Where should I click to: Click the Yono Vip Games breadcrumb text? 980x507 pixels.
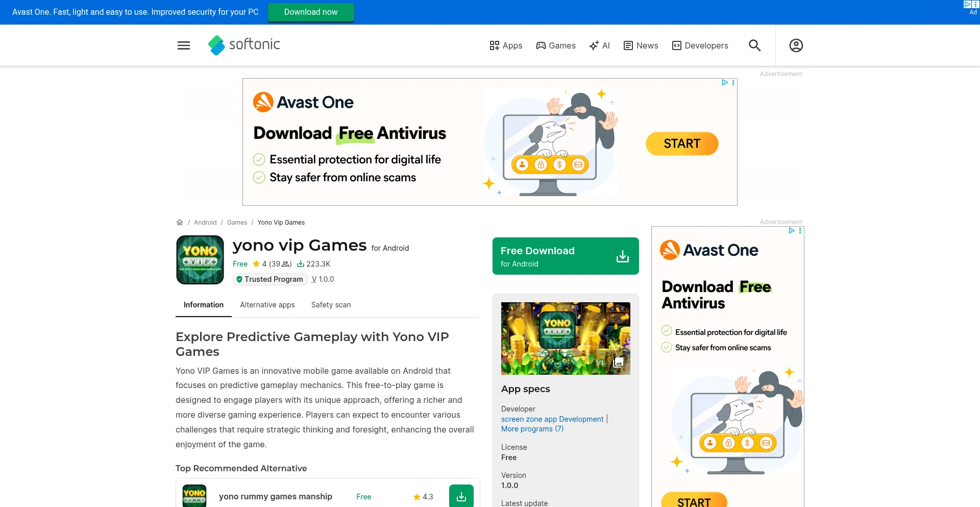pyautogui.click(x=281, y=223)
